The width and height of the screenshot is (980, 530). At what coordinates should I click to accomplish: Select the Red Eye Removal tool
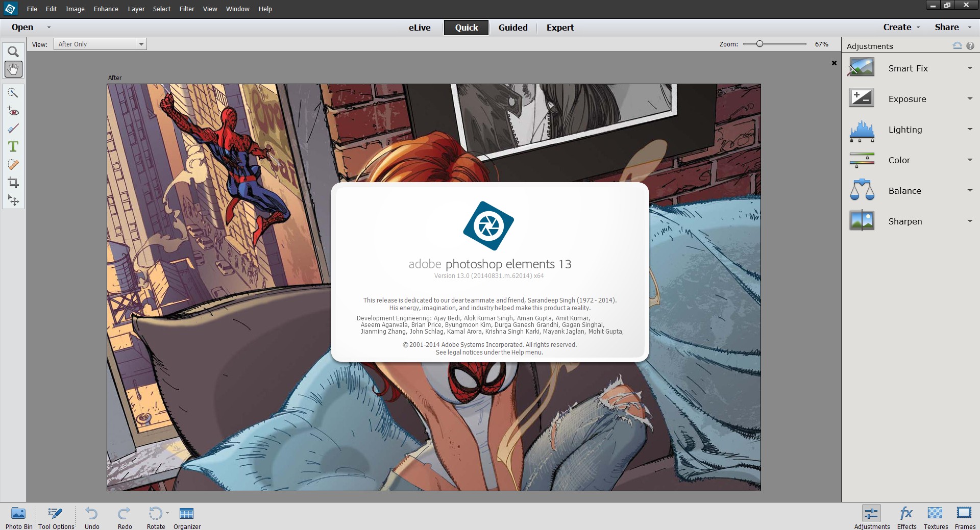point(13,111)
